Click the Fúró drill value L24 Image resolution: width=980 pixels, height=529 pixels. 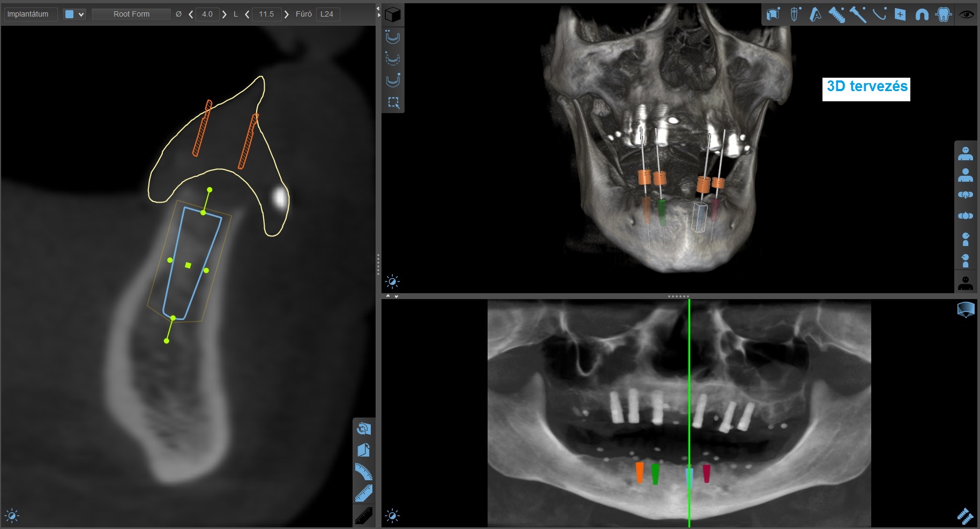pos(327,14)
